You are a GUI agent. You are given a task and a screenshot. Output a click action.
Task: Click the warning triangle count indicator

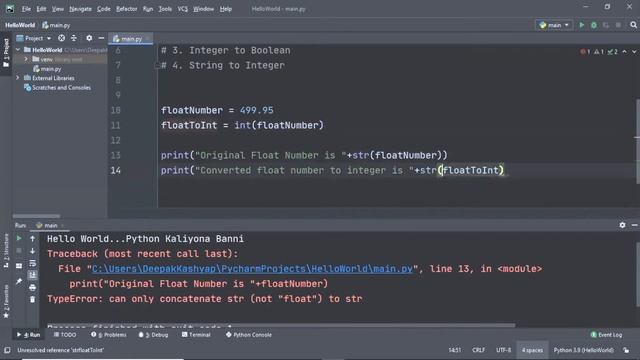click(x=599, y=52)
